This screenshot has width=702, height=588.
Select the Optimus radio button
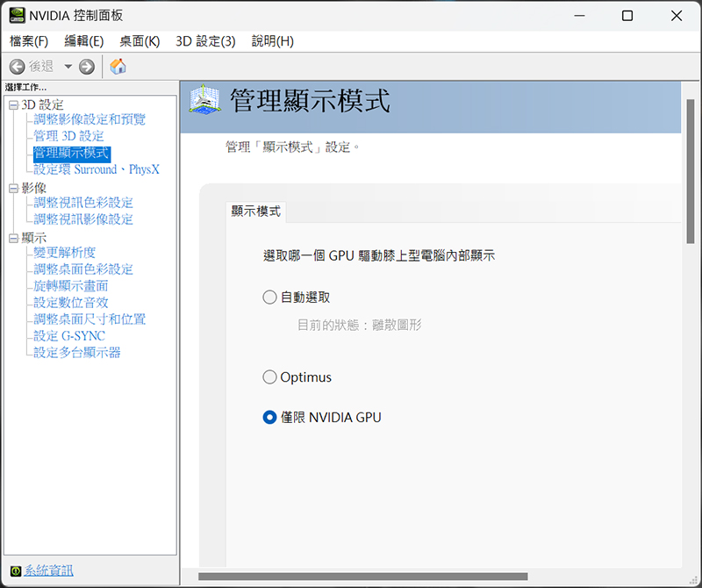point(269,377)
